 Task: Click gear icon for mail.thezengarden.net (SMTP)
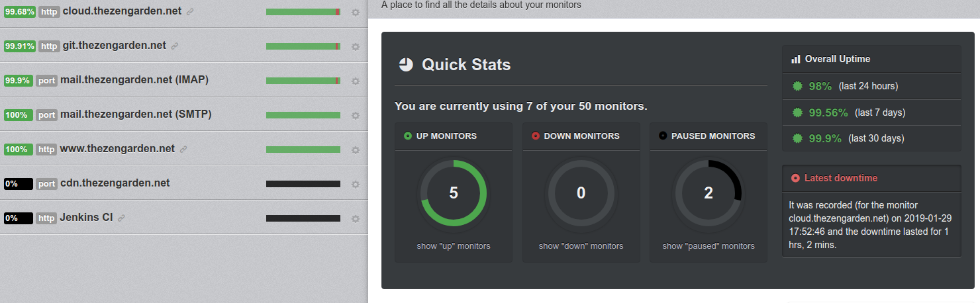356,116
